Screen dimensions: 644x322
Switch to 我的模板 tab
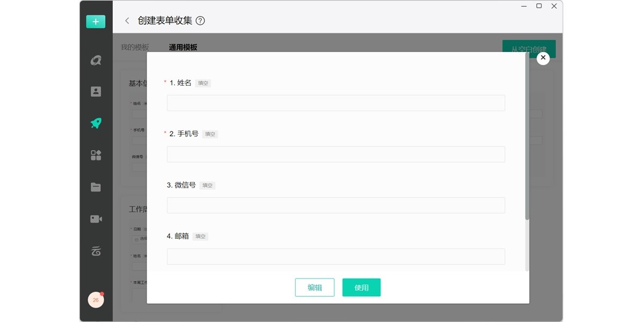pyautogui.click(x=135, y=47)
